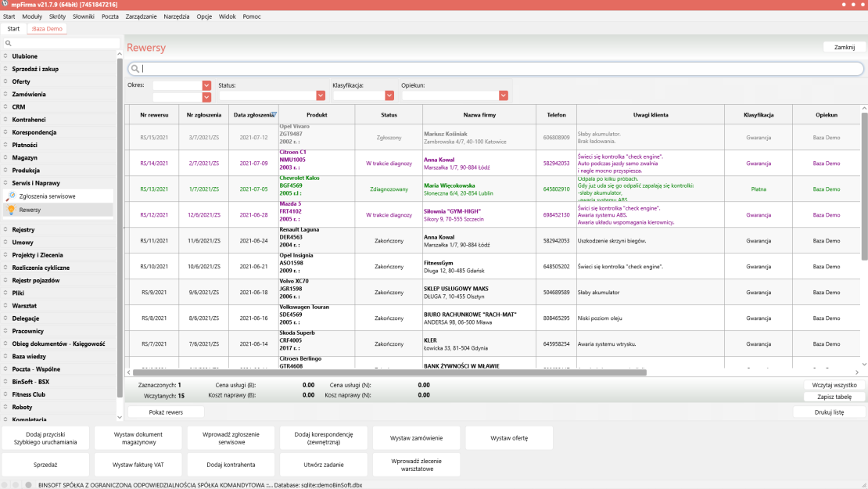Screen dimensions: 868x489
Task: Open the Słowniki menu
Action: [x=84, y=16]
